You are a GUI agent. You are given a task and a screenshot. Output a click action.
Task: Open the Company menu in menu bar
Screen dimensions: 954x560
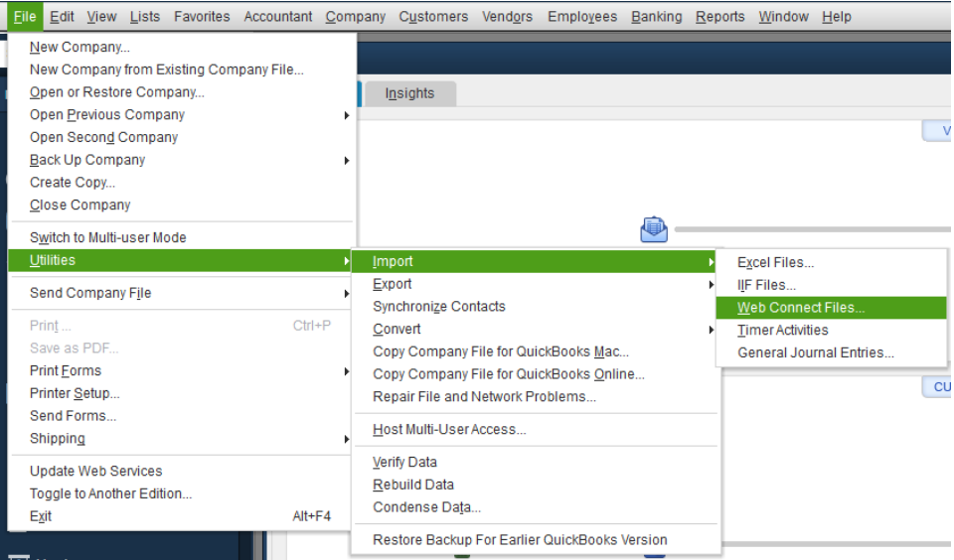pos(356,17)
